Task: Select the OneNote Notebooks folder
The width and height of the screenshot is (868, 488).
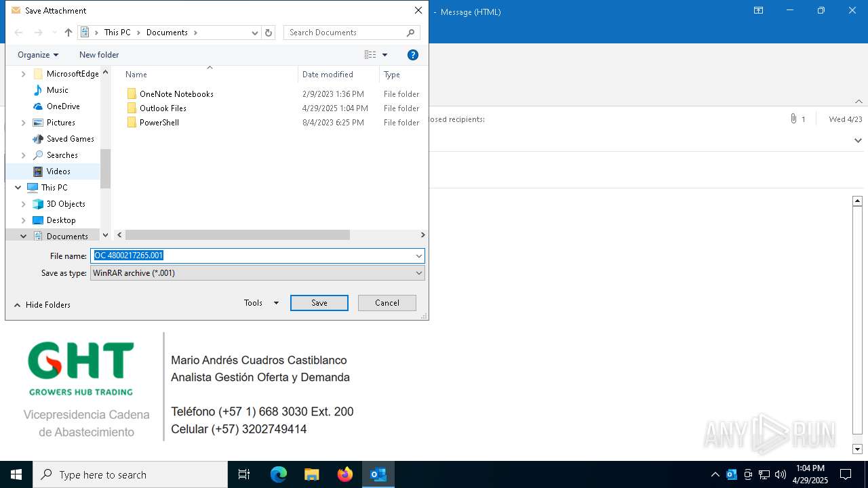Action: (176, 94)
